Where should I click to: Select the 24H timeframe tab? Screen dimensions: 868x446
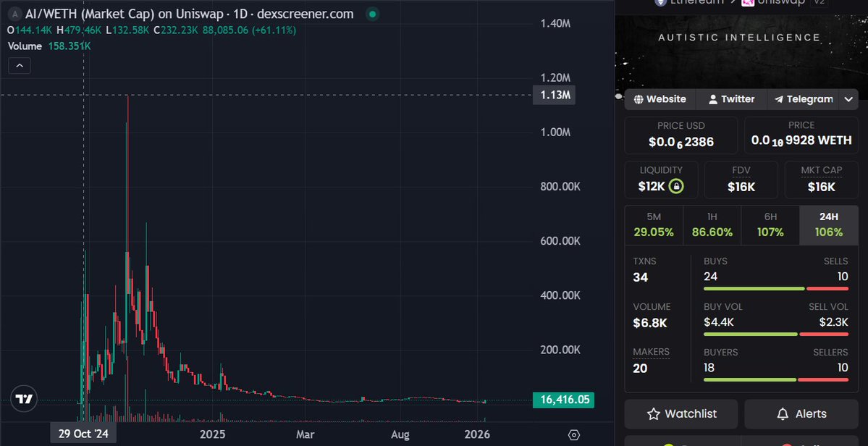coord(829,225)
